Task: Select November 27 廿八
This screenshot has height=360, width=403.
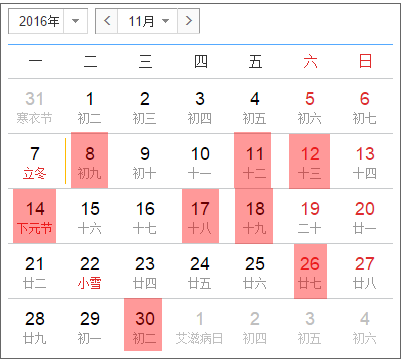Action: coord(365,272)
